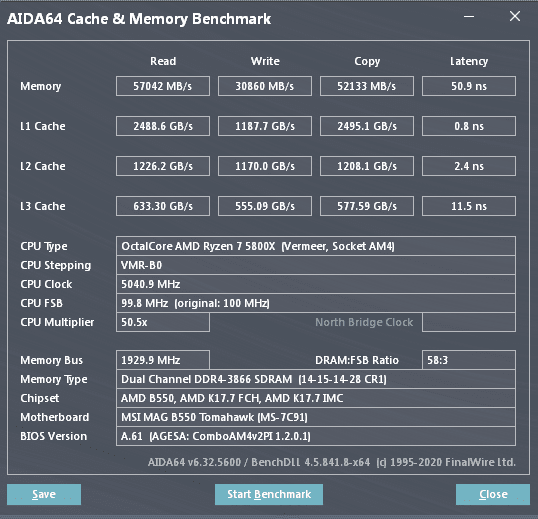Click Start Benchmark button

269,494
